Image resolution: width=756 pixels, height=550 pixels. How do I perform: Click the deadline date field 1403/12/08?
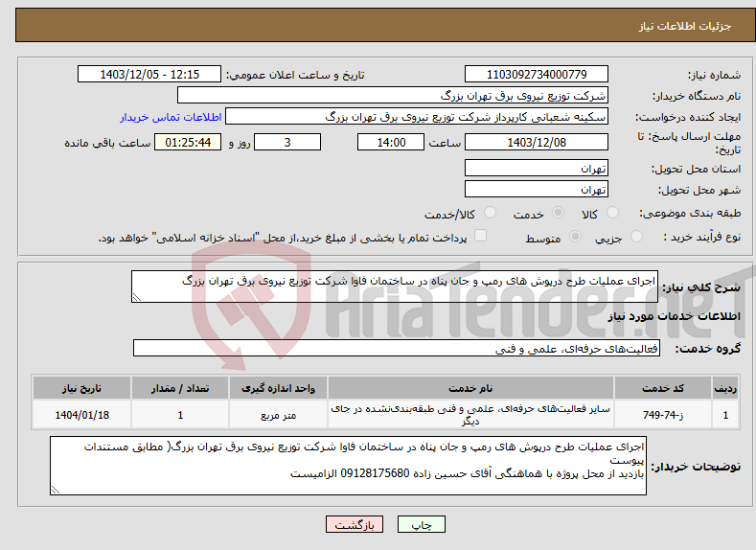tap(537, 142)
